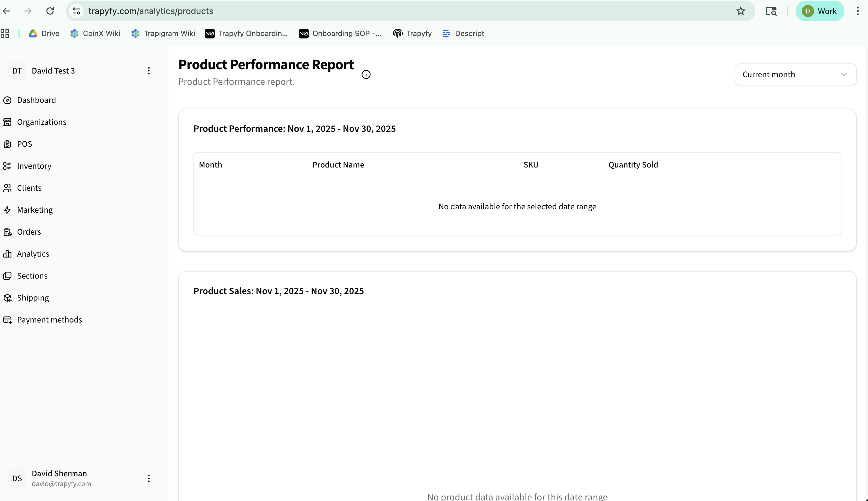Image resolution: width=868 pixels, height=501 pixels.
Task: Click the Inventory list icon
Action: coord(7,166)
